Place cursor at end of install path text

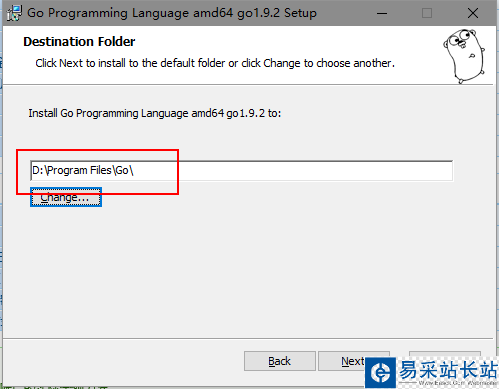134,171
